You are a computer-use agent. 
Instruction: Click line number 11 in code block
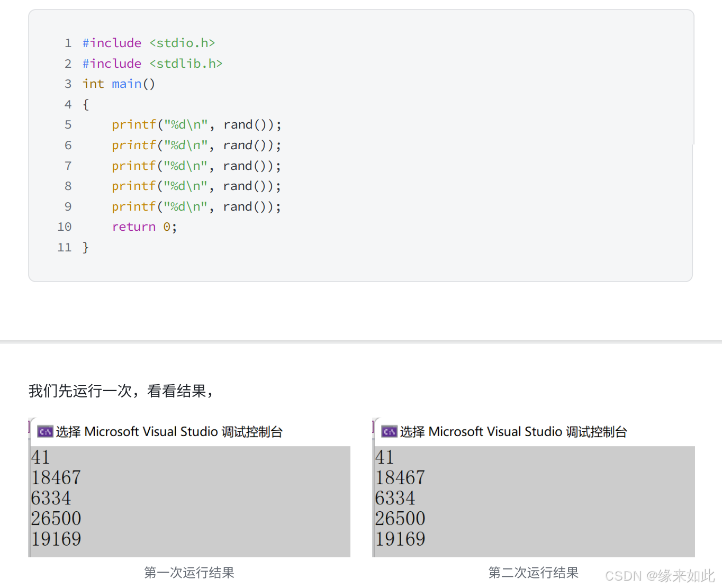(65, 247)
